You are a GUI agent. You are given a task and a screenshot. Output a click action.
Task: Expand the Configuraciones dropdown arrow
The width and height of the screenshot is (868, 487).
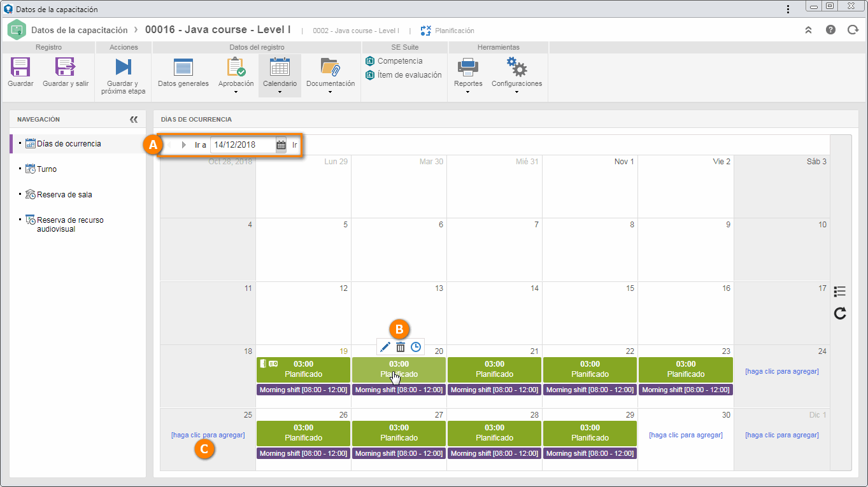click(516, 92)
